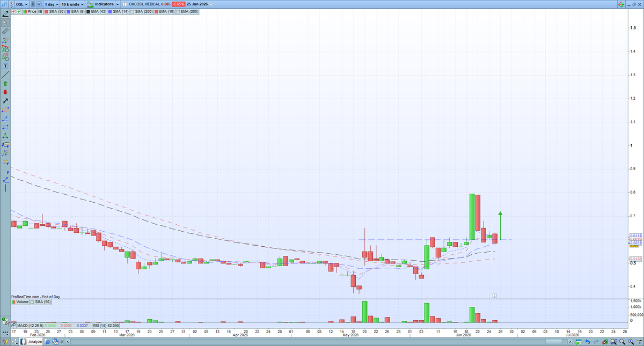Open the OSL ticker dropdown
The image size is (644, 346).
(20, 4)
